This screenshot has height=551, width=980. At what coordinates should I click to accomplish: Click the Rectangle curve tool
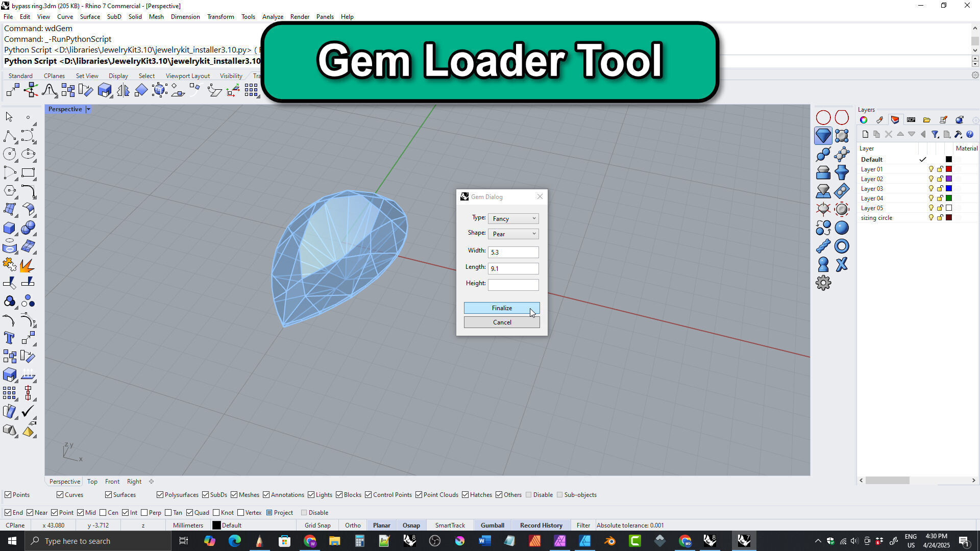click(x=28, y=172)
